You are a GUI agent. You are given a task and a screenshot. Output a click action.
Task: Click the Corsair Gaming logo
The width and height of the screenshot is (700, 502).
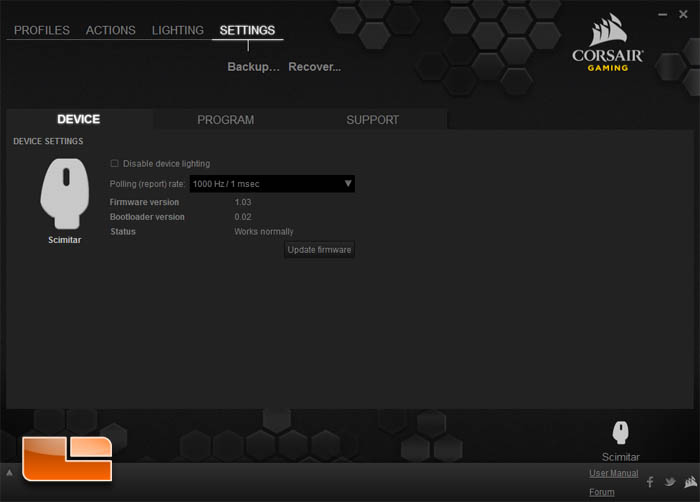(x=608, y=42)
